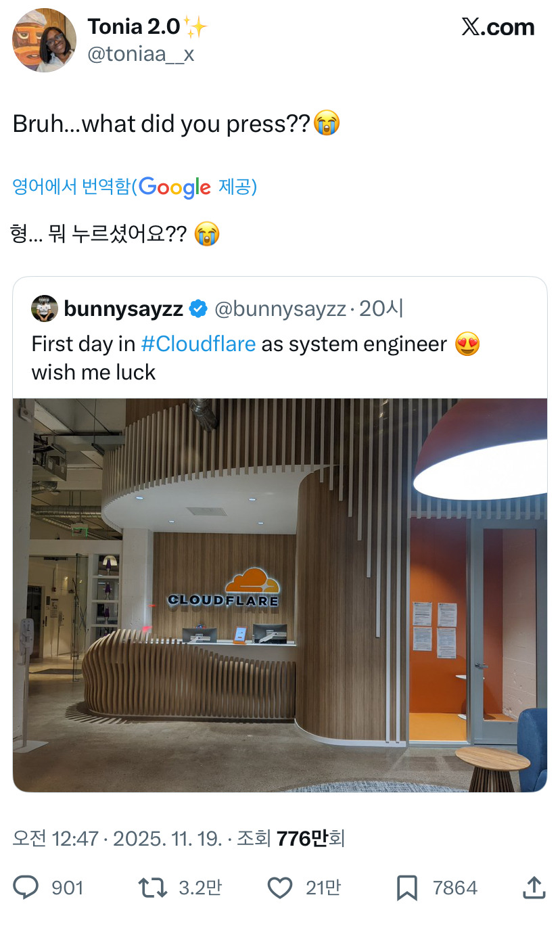This screenshot has width=560, height=935.
Task: Click the bunnysayzz verified badge icon
Action: [x=198, y=309]
